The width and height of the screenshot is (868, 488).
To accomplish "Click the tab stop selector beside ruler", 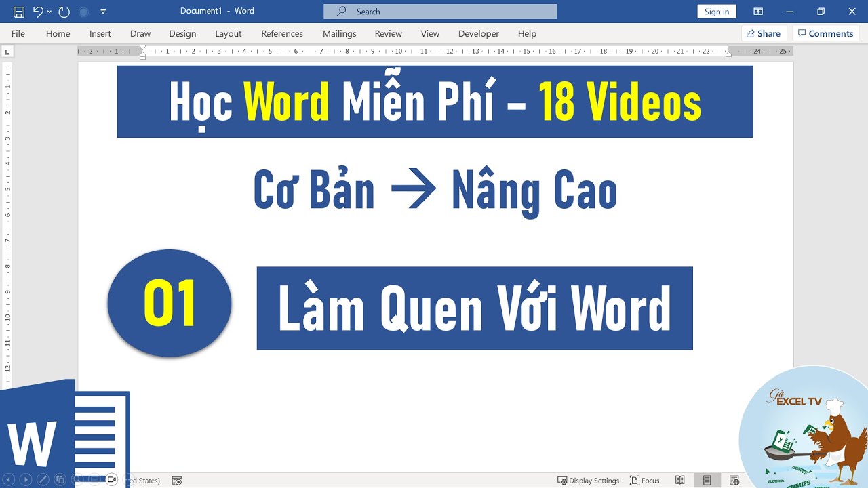I will 7,52.
